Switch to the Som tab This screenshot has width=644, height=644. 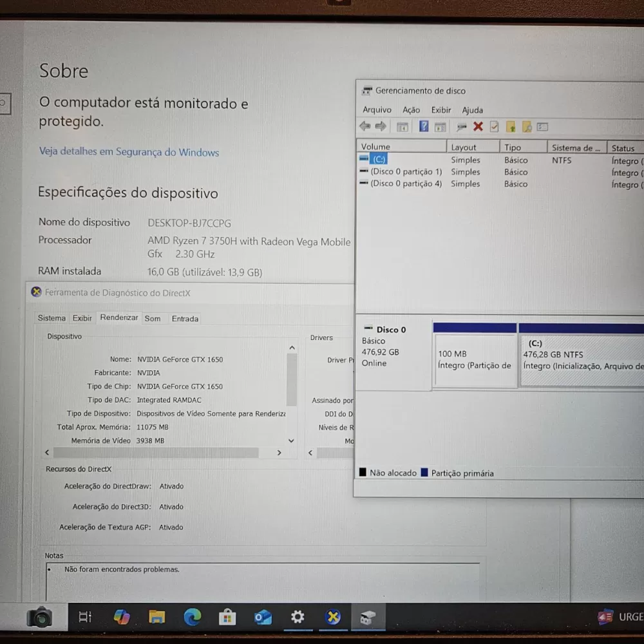153,318
